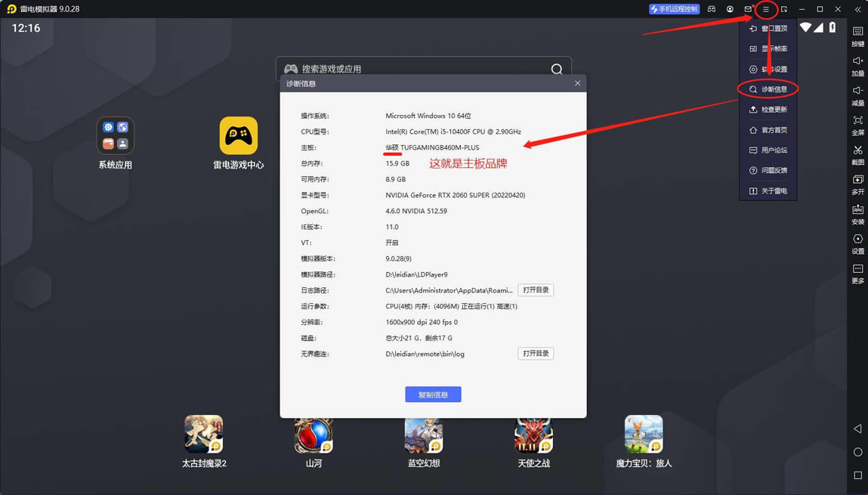The height and width of the screenshot is (495, 868).
Task: Toggle the hamburger main menu icon
Action: 766,9
